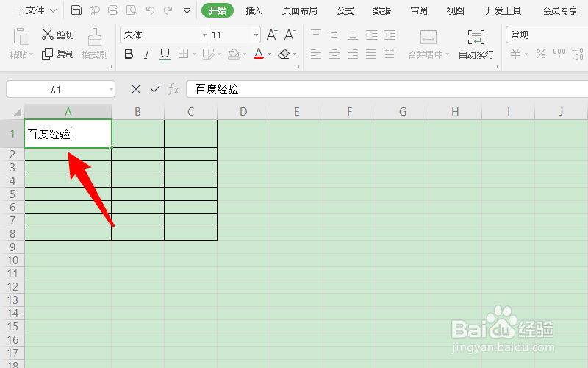Apply thousands separator 000 format
This screenshot has height=368, width=588.
[559, 54]
